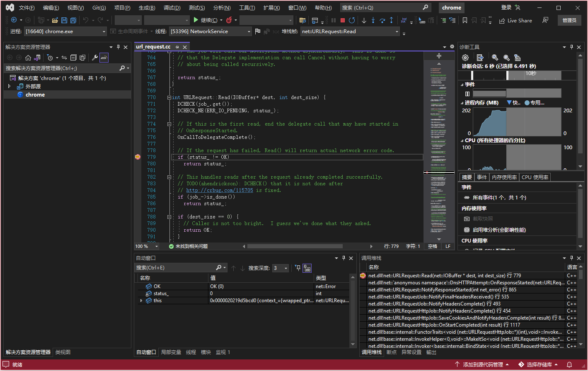Switch to the 局部变量 tab
The image size is (588, 371).
point(171,352)
